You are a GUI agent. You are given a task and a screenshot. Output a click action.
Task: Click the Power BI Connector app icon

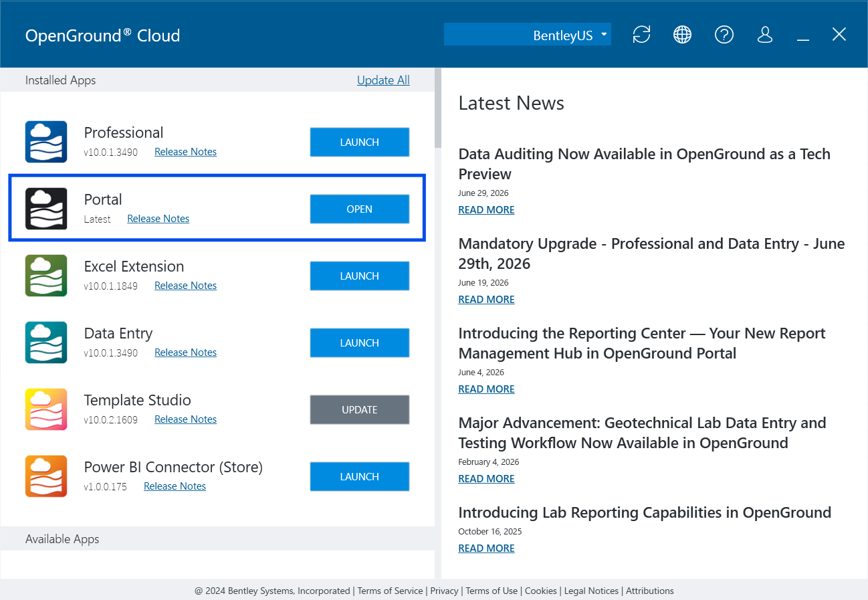tap(46, 476)
